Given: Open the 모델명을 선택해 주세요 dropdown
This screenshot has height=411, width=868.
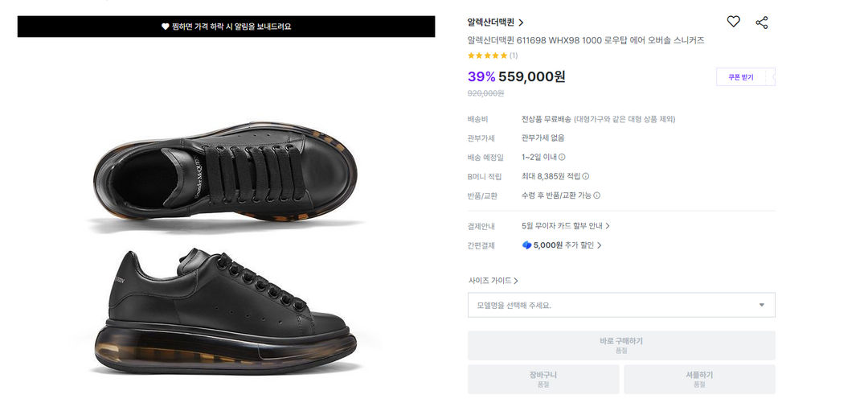Looking at the screenshot, I should (x=621, y=305).
